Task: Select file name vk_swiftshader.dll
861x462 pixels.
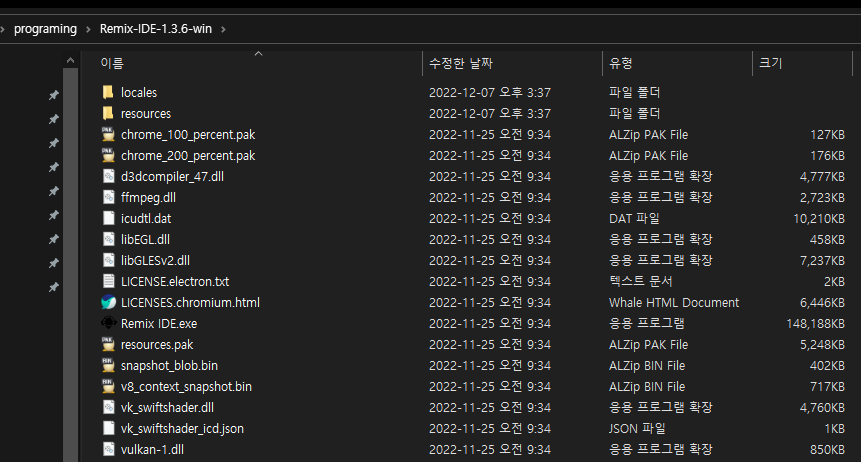Action: [167, 408]
